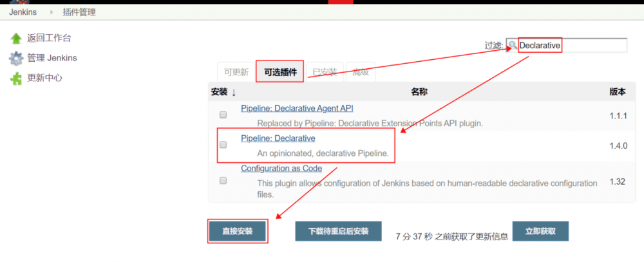The image size is (644, 262).
Task: Click the 立即获取 button
Action: click(x=540, y=231)
